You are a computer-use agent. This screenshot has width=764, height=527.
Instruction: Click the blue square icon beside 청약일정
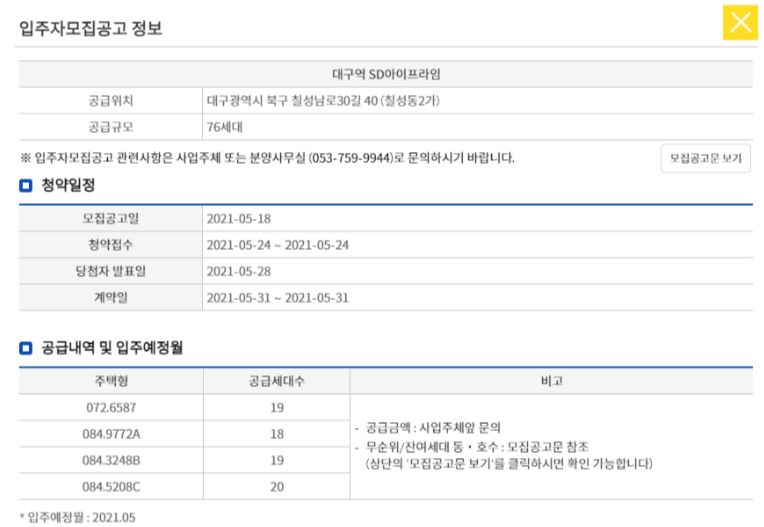[x=26, y=186]
